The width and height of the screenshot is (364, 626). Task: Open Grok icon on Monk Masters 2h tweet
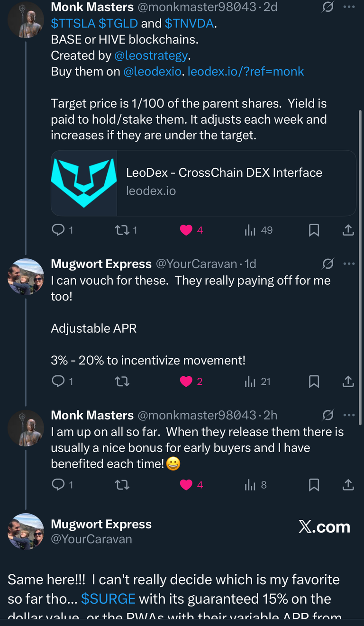coord(328,416)
